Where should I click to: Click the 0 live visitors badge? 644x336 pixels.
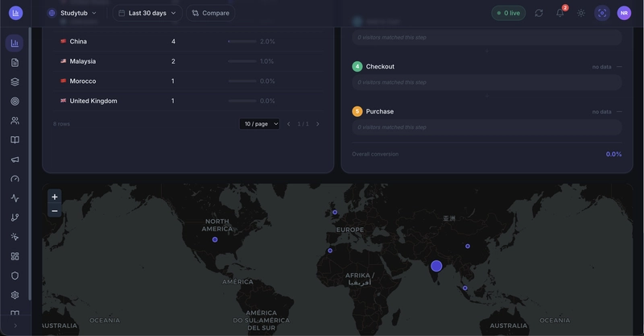coord(509,13)
